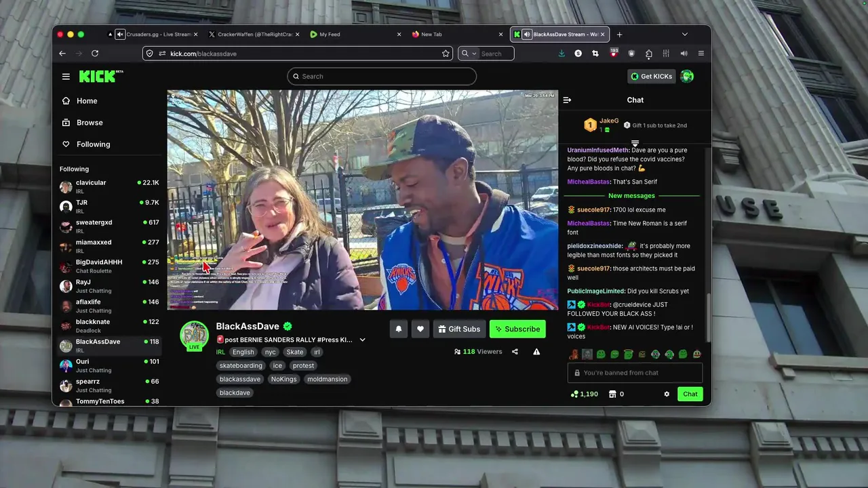Share the stream via share icon
The width and height of the screenshot is (868, 488).
(x=515, y=352)
